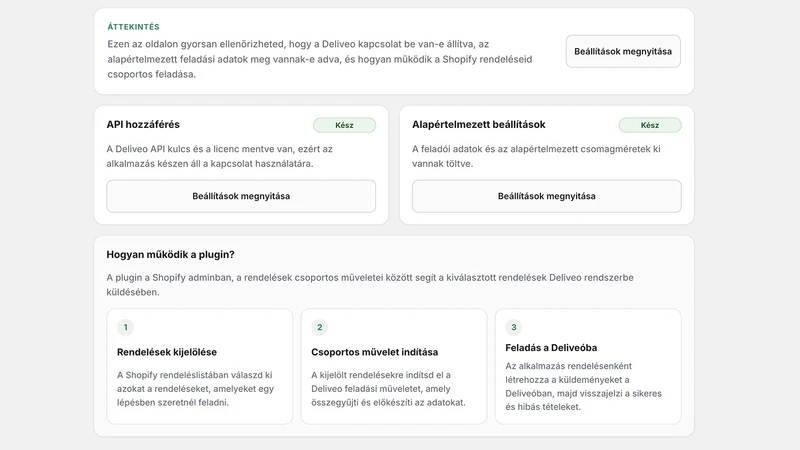This screenshot has width=800, height=450.
Task: Click the step 3 number badge
Action: 514,327
